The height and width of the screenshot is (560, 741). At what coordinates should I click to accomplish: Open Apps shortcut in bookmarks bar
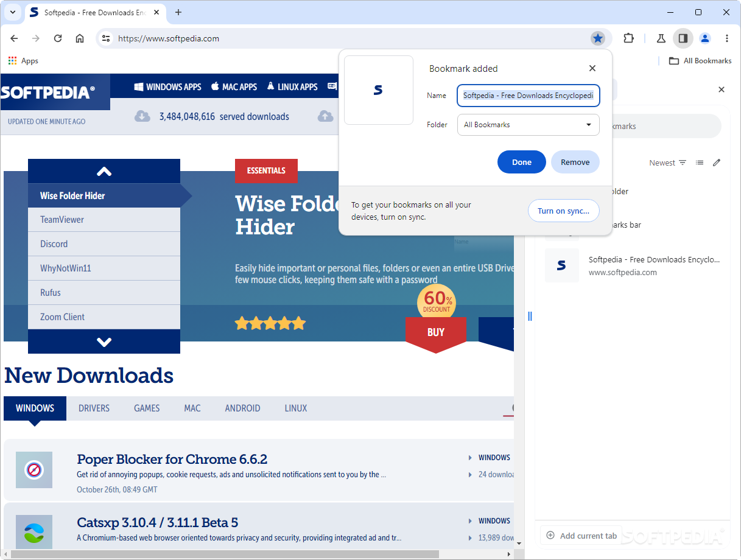pos(23,61)
